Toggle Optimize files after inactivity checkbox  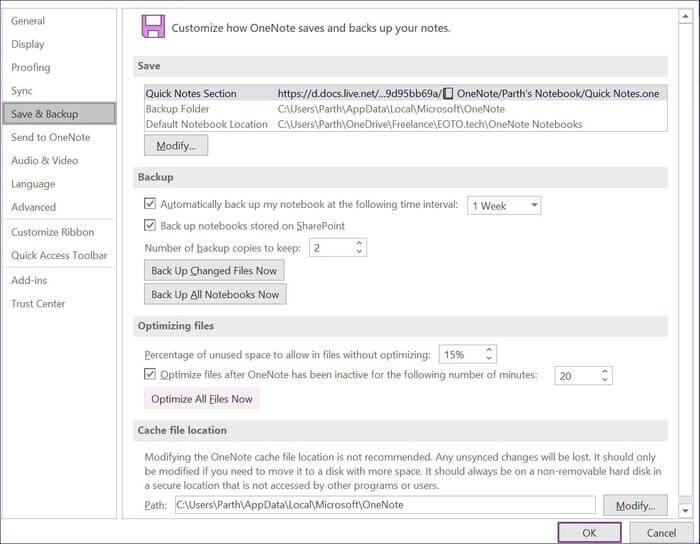pos(150,374)
